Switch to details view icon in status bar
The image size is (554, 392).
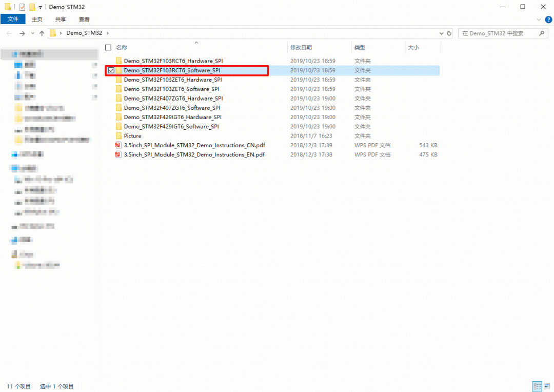coord(537,386)
